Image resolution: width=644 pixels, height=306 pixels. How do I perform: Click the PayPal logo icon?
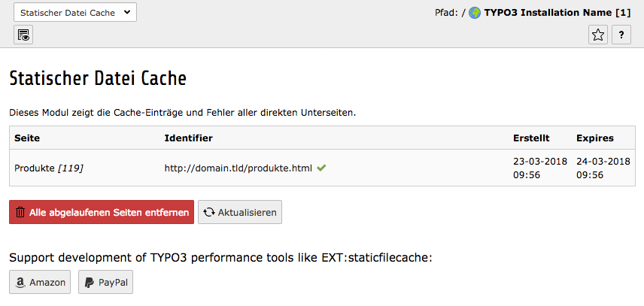click(89, 283)
